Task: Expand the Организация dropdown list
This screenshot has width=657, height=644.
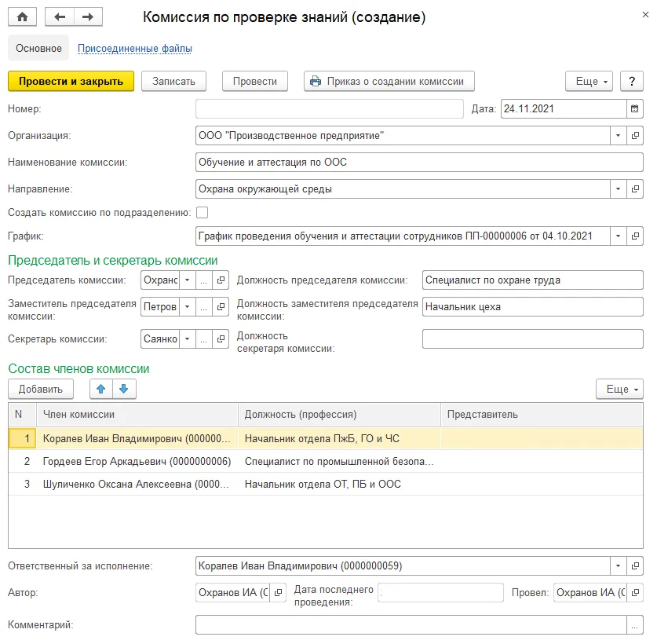Action: pyautogui.click(x=618, y=136)
